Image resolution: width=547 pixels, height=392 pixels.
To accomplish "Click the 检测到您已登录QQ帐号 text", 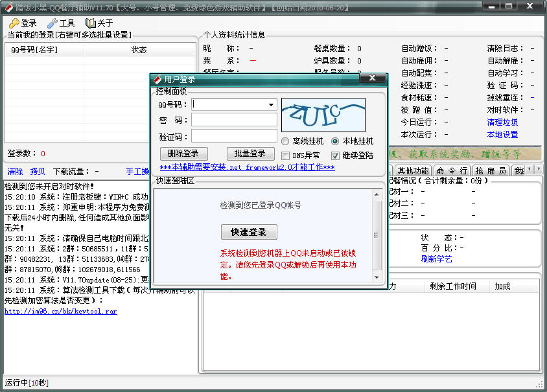I will coord(261,205).
